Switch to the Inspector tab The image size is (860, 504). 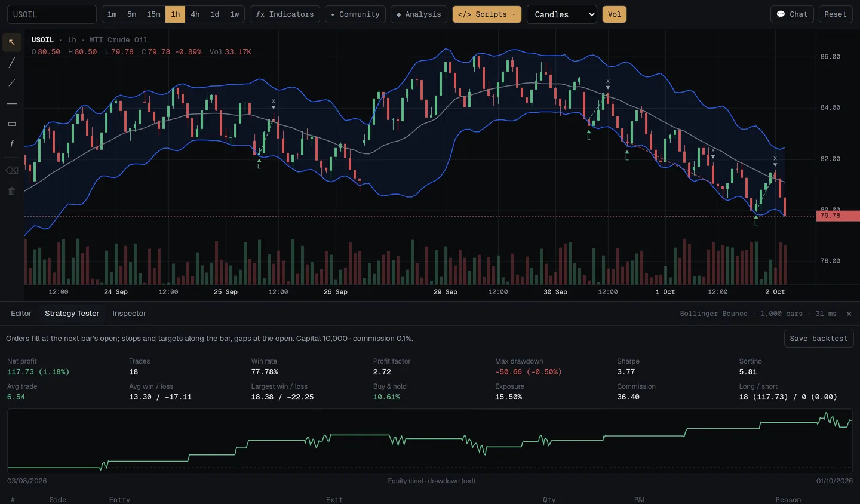(x=129, y=314)
